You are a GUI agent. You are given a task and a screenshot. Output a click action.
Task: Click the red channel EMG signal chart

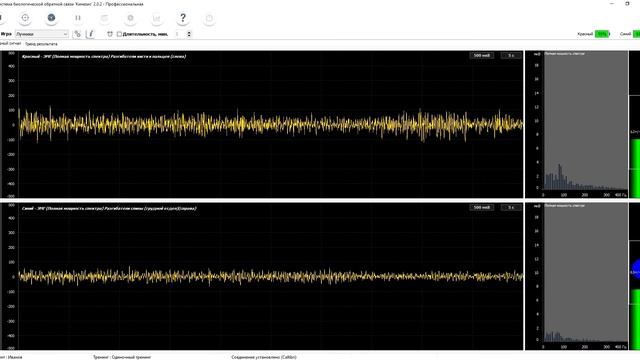[271, 124]
